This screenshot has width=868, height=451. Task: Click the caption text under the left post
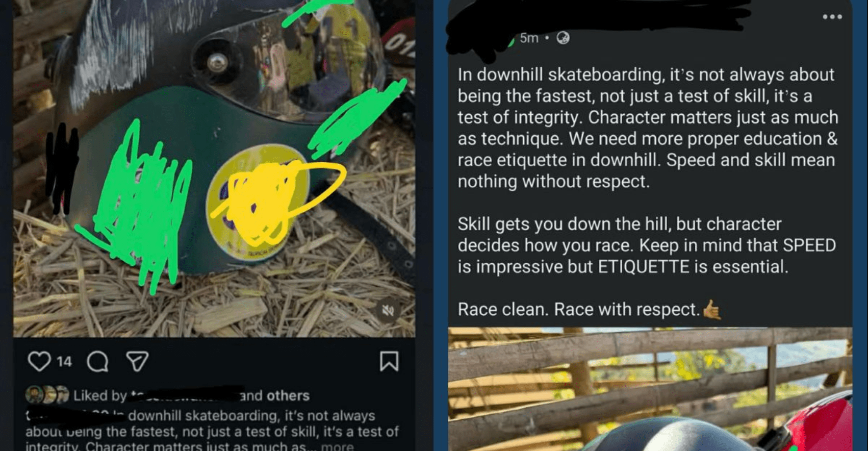[212, 432]
